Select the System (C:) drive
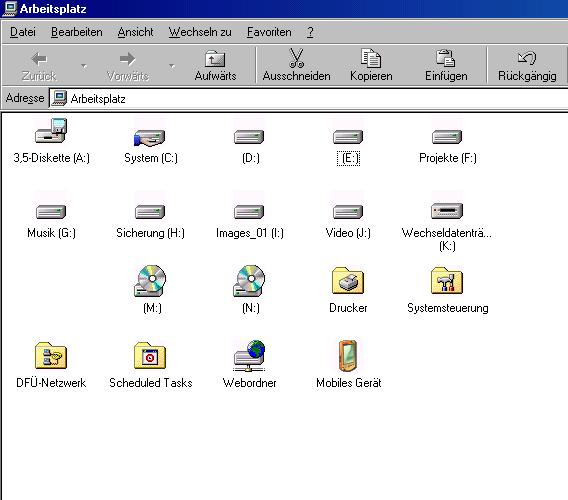568x500 pixels. tap(150, 138)
